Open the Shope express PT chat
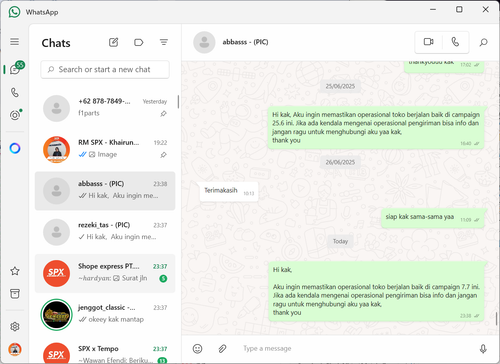The width and height of the screenshot is (500, 364). pos(105,274)
